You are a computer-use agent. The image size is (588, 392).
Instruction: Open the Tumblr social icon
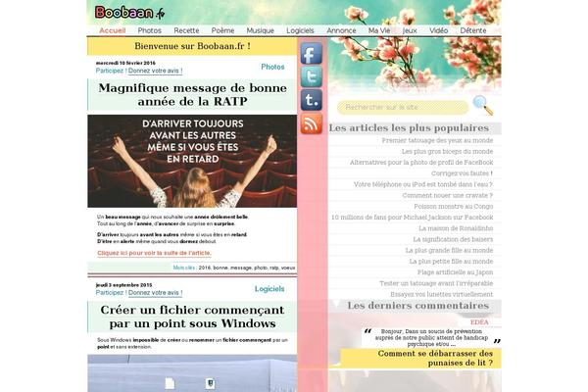[x=312, y=100]
